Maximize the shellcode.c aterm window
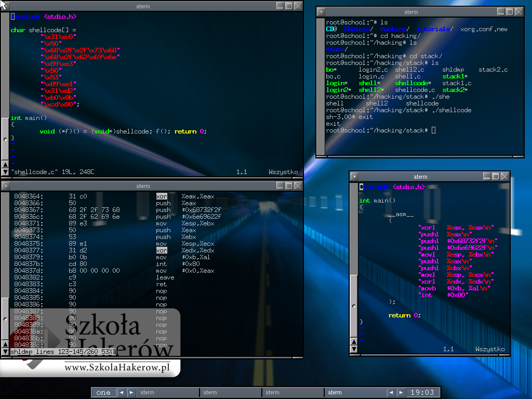 click(x=289, y=6)
